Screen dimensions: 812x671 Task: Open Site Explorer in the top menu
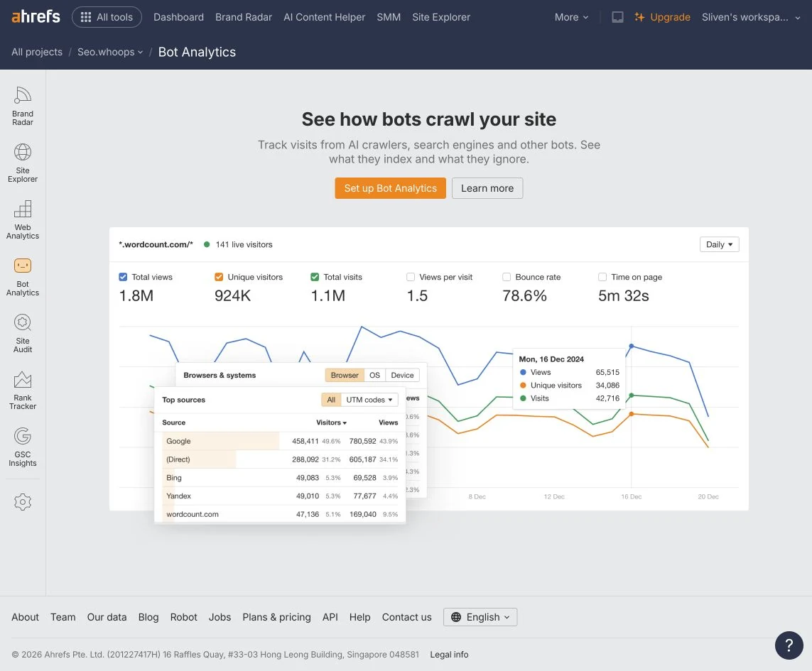tap(441, 17)
